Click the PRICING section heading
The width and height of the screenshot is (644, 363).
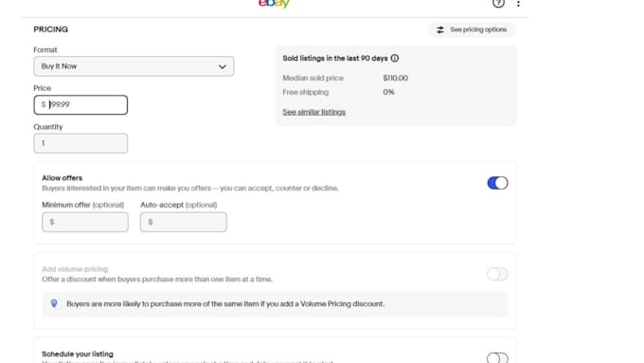[x=50, y=29]
